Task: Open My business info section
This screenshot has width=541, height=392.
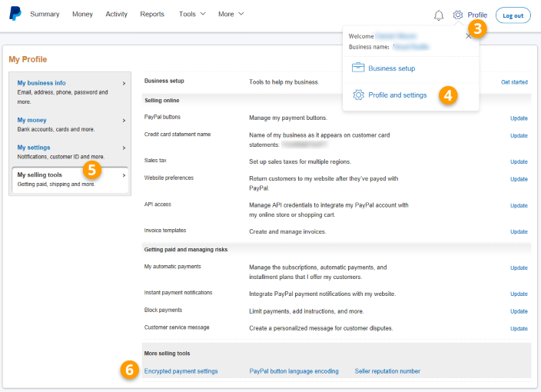Action: point(41,83)
